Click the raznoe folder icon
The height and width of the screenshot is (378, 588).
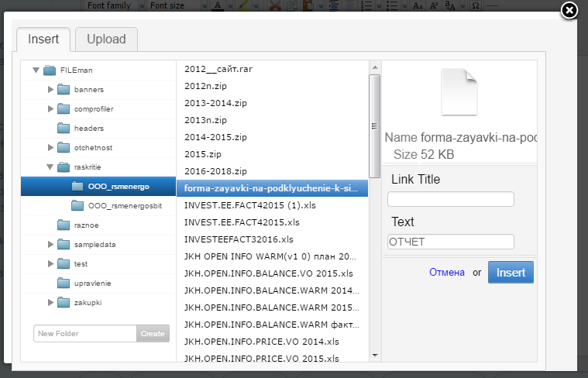tap(64, 225)
